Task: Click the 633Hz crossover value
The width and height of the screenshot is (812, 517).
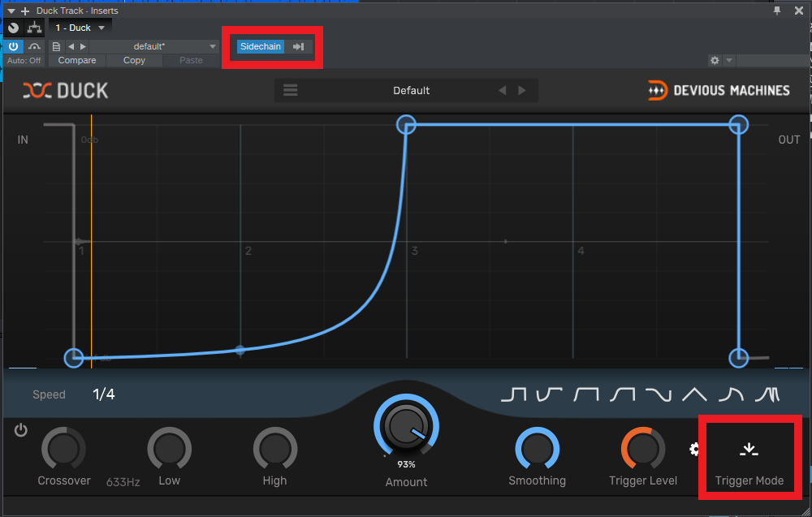Action: point(123,482)
